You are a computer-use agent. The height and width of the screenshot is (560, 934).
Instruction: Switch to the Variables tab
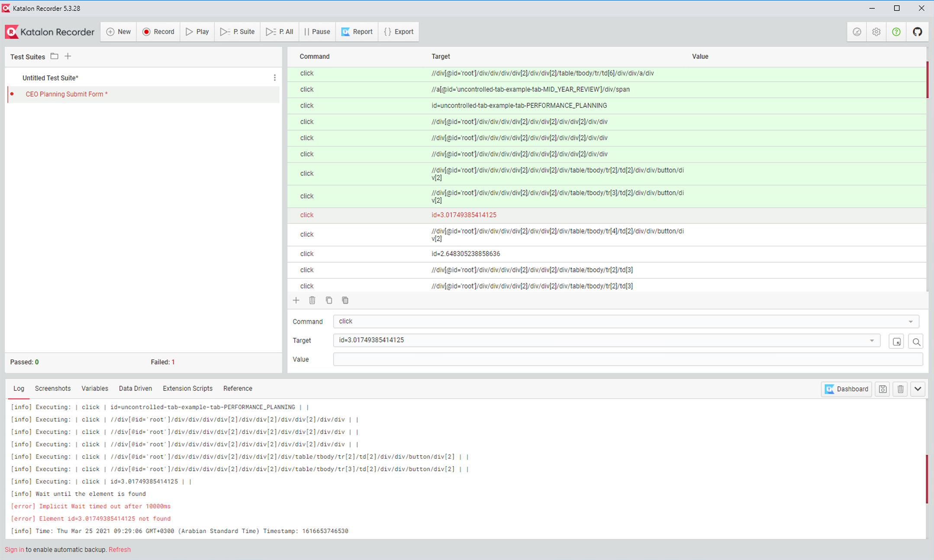pos(95,389)
